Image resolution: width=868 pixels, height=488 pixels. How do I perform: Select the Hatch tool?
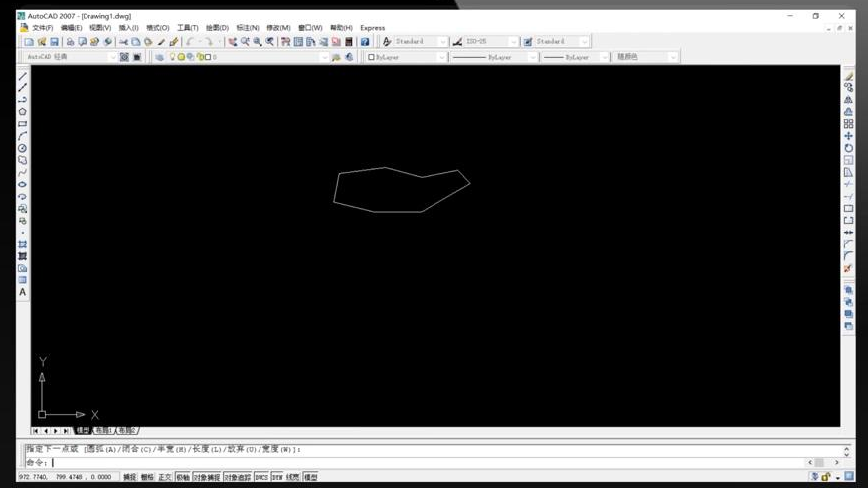(x=22, y=244)
